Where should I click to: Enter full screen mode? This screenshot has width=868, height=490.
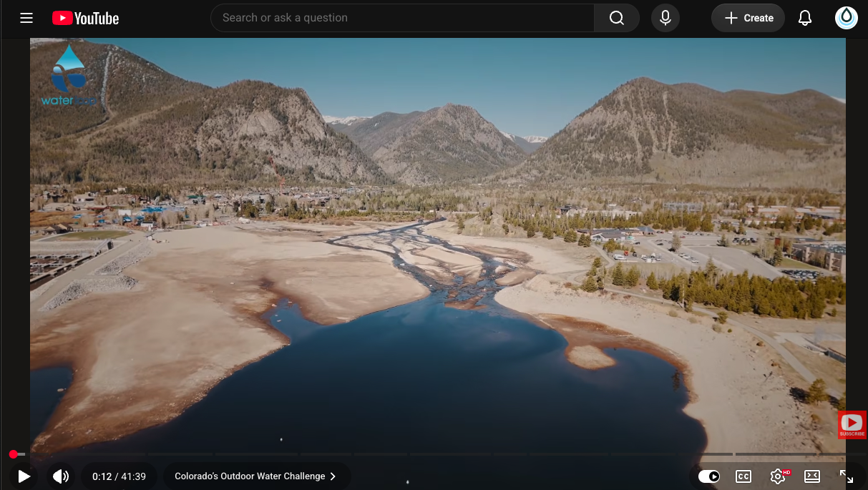pyautogui.click(x=847, y=476)
